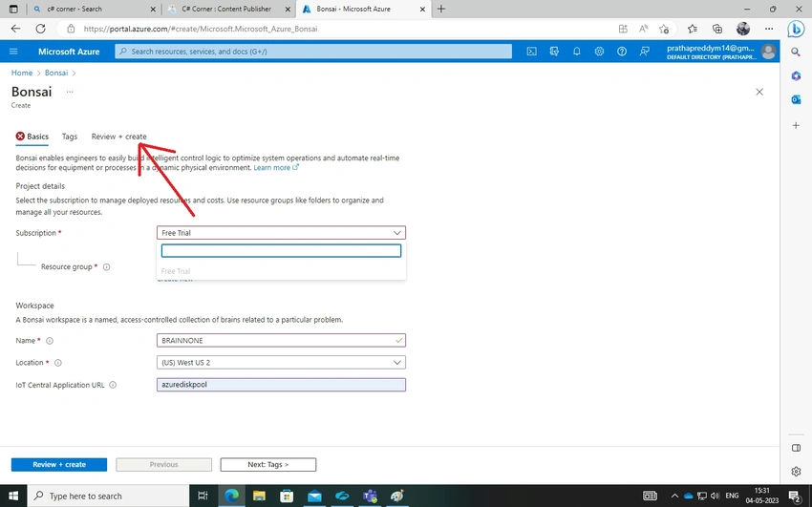Open the tab actions menu icon

pos(13,9)
